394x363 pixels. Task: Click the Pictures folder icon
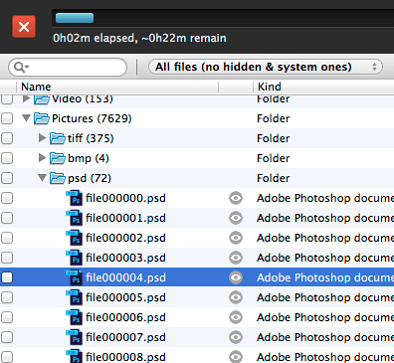42,118
